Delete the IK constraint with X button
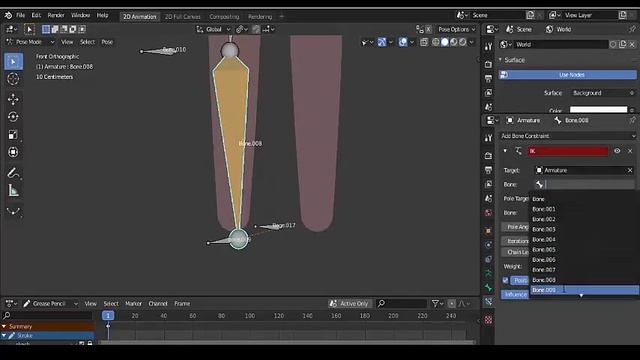The height and width of the screenshot is (360, 640). click(630, 151)
